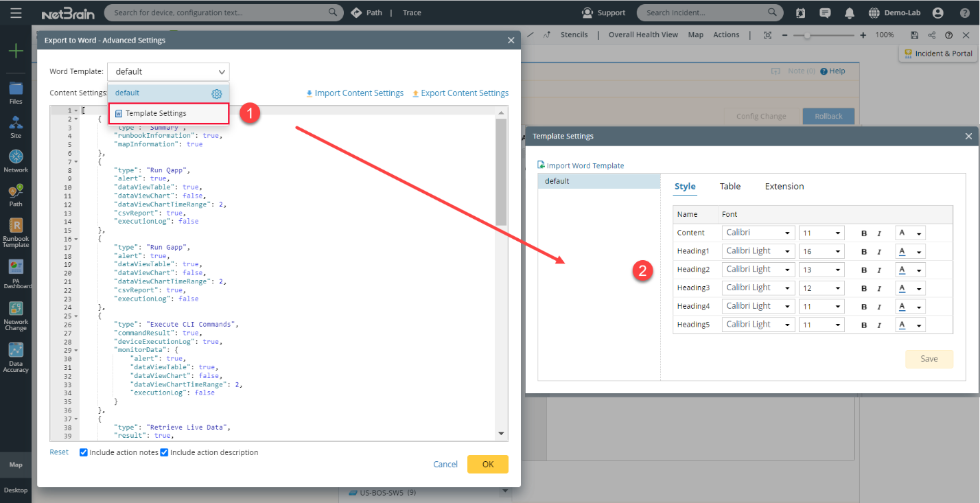The width and height of the screenshot is (980, 503).
Task: Open Network in the left sidebar
Action: point(16,161)
